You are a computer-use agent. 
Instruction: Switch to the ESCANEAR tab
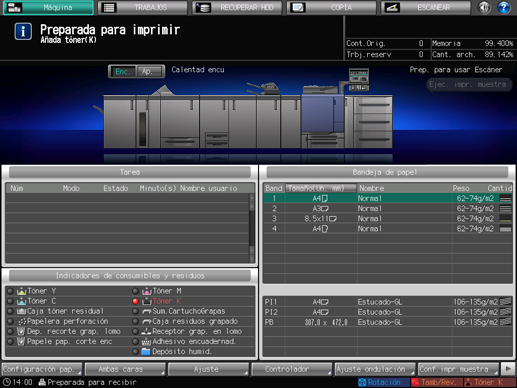(x=426, y=8)
